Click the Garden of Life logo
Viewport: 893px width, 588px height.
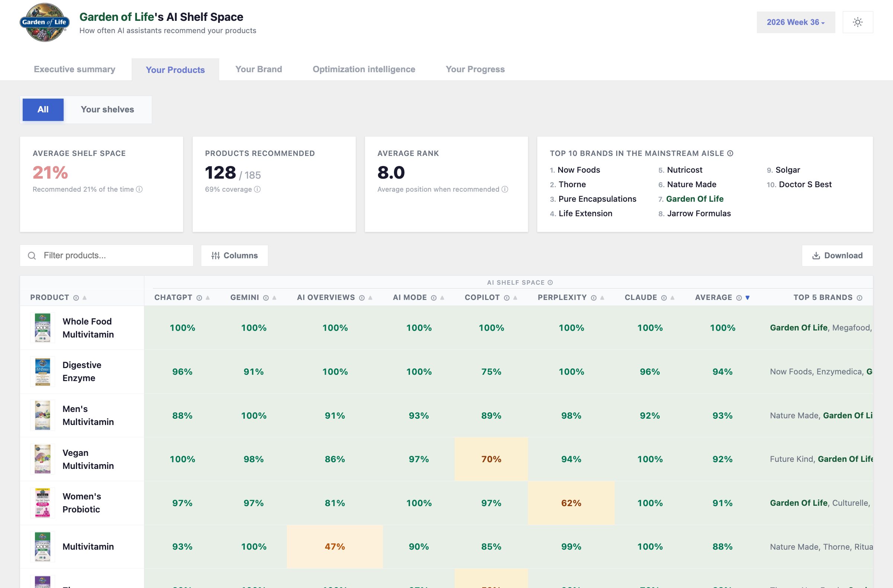pos(45,22)
